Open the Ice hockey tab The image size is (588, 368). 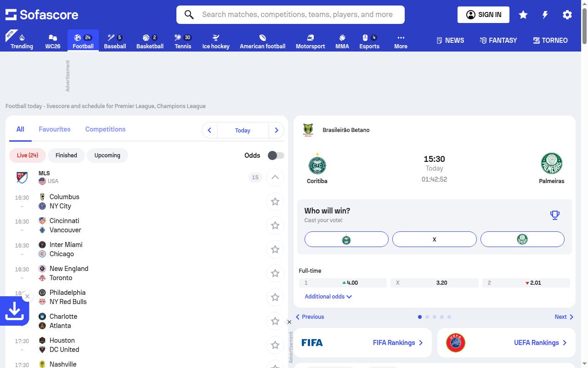(216, 41)
